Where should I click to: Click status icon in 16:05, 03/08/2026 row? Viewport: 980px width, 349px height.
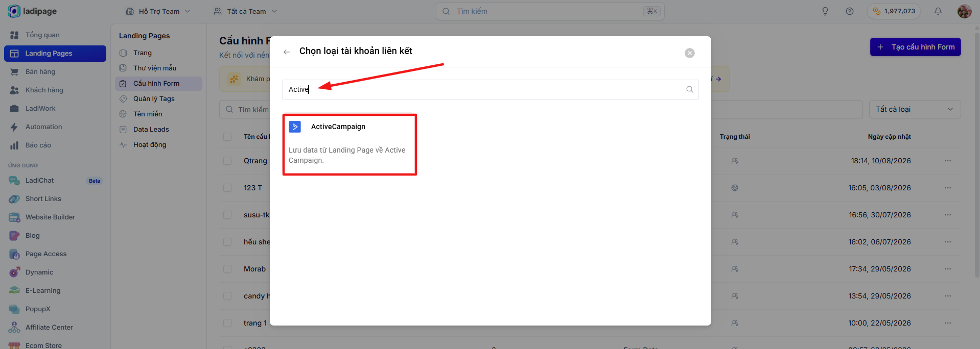tap(735, 188)
